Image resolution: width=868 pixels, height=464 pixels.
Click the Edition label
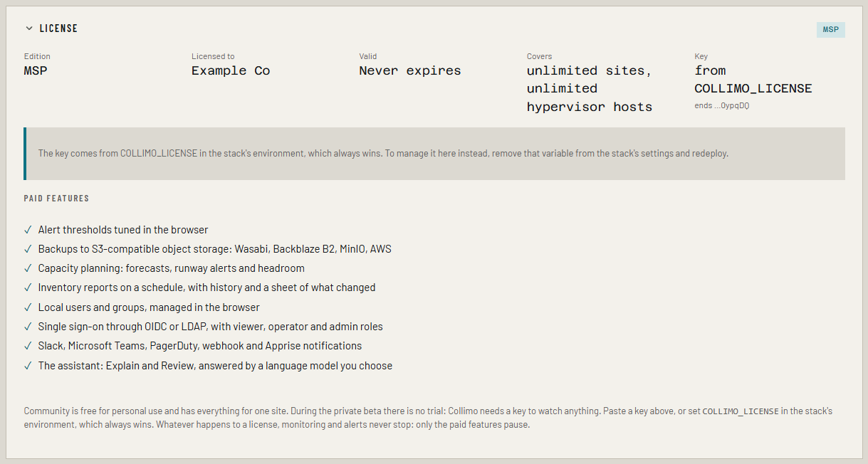coord(37,56)
